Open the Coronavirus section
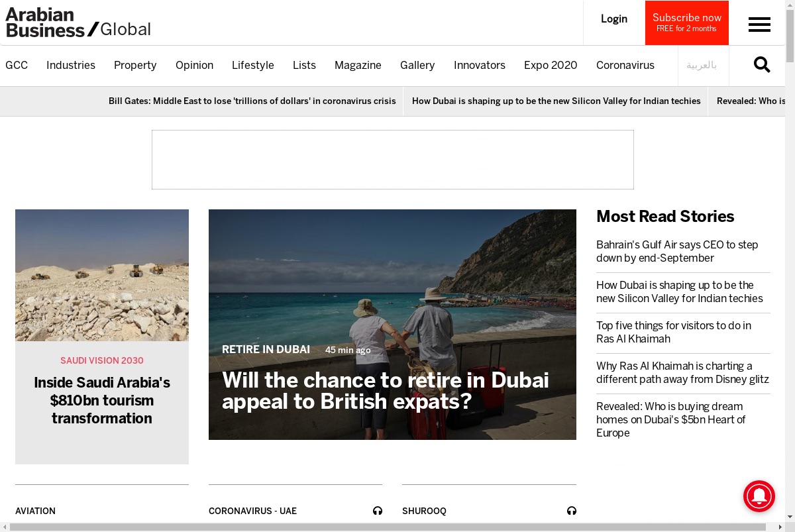This screenshot has width=795, height=532. 625,65
